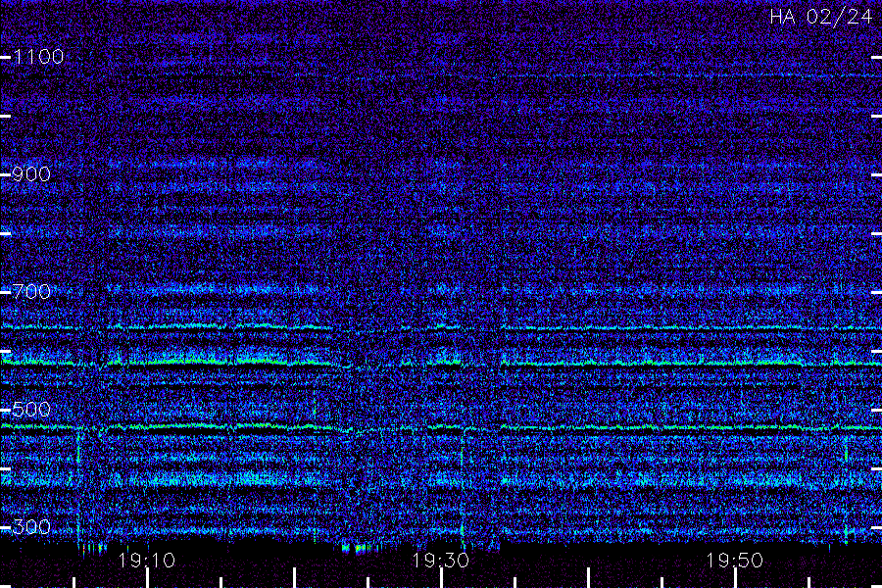Click the 1100 frequency axis label
This screenshot has height=588, width=882.
pyautogui.click(x=38, y=57)
